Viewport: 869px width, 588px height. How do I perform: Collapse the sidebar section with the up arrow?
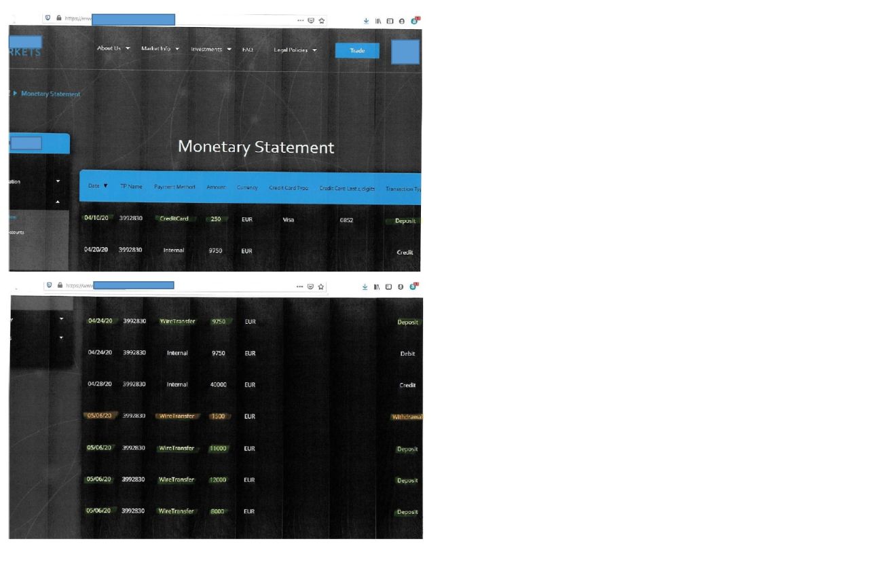point(58,201)
